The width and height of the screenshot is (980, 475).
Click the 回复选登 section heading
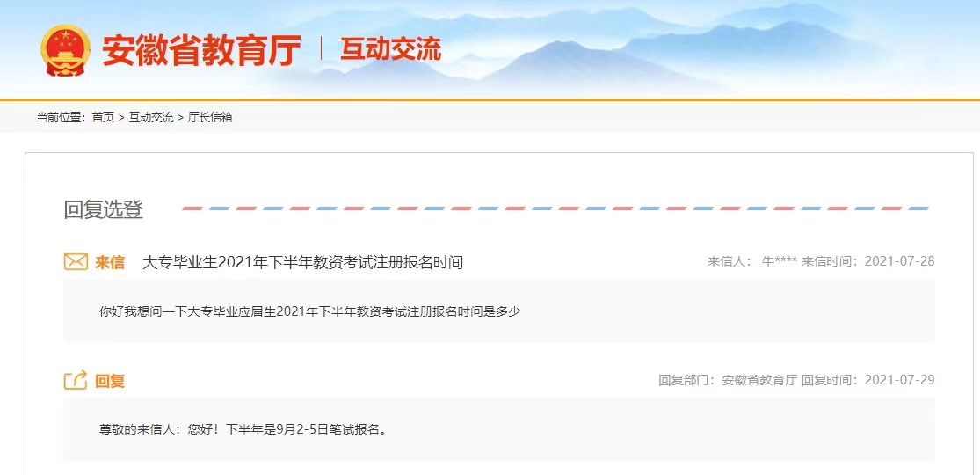104,209
